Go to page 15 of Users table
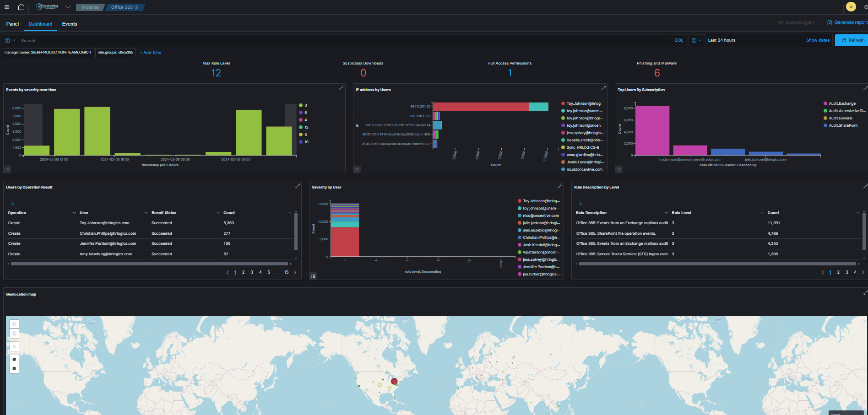Screen dimensions: 868x415 [286, 272]
